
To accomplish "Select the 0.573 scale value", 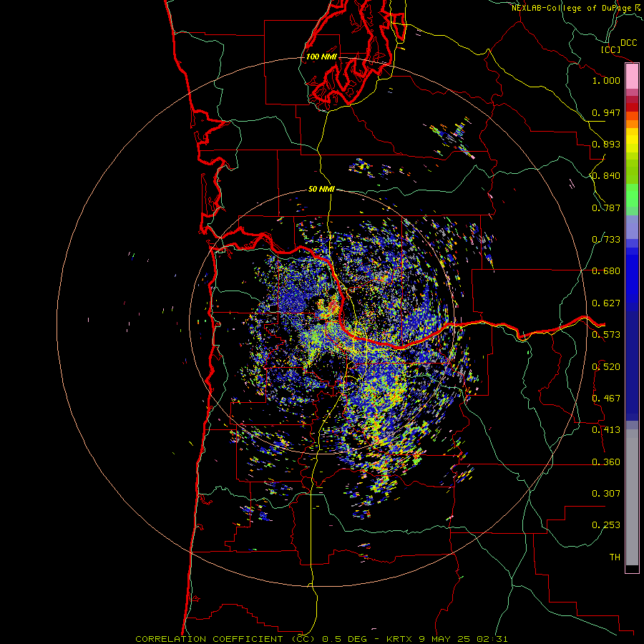I will pos(606,335).
